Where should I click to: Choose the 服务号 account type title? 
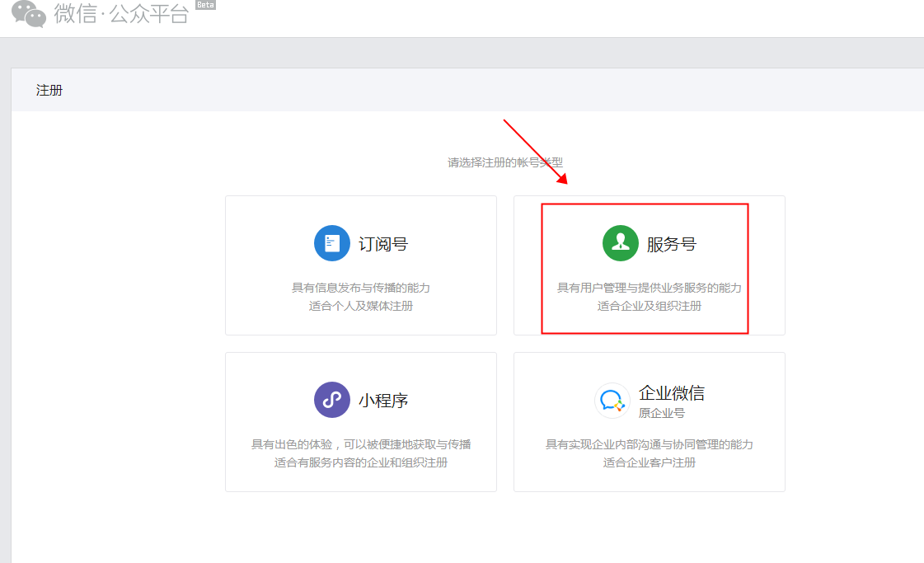(x=671, y=244)
